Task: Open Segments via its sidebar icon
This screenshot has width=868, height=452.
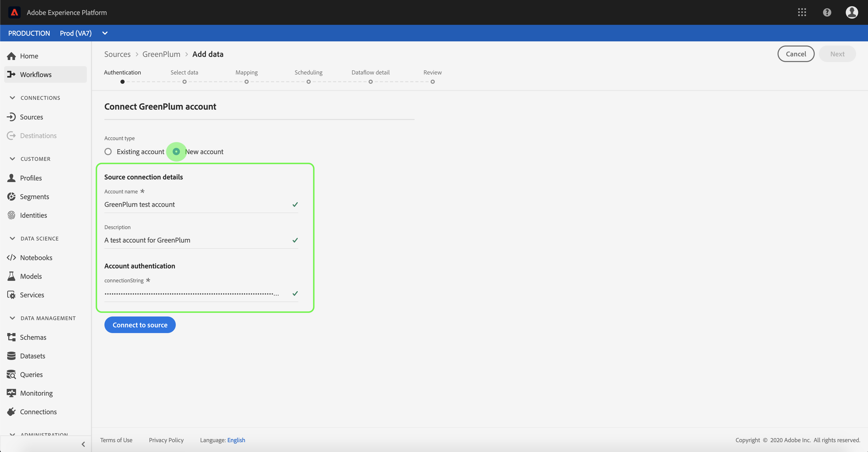Action: [11, 197]
